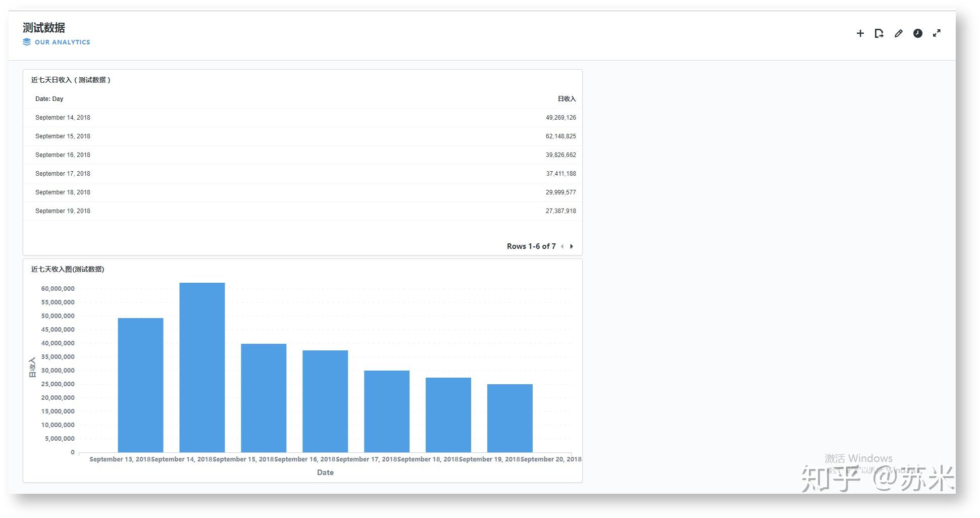Go to previous table page arrow
Screen dimensions: 980x518
pyautogui.click(x=562, y=246)
